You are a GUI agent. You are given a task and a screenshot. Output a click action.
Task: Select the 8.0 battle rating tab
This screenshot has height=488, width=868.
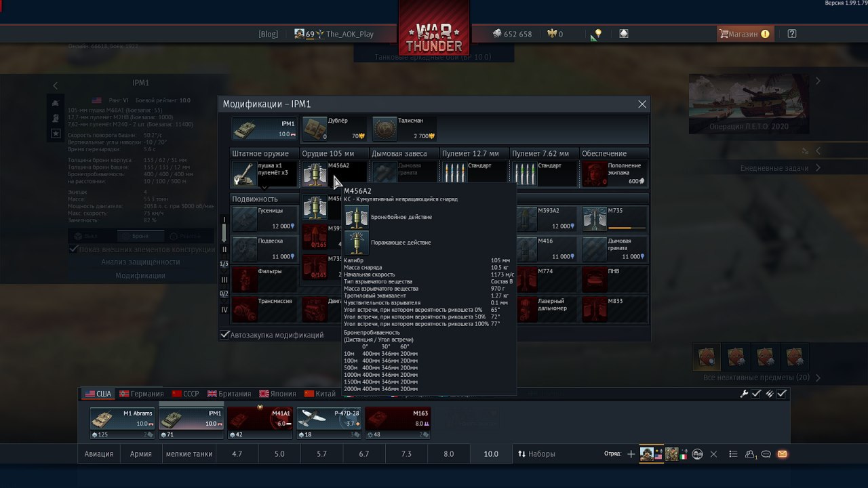448,454
